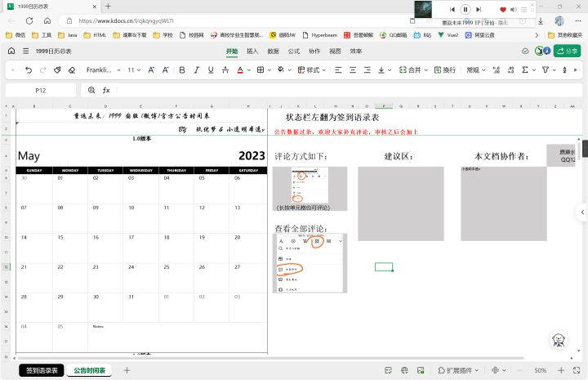Image resolution: width=588 pixels, height=380 pixels.
Task: Redo the last undone edit
Action: point(42,69)
